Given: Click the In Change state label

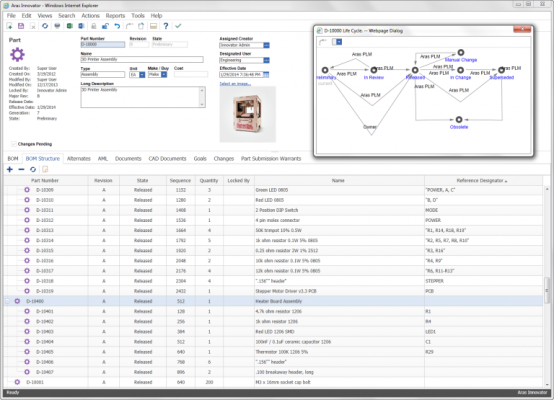Looking at the screenshot, I should pyautogui.click(x=460, y=77).
